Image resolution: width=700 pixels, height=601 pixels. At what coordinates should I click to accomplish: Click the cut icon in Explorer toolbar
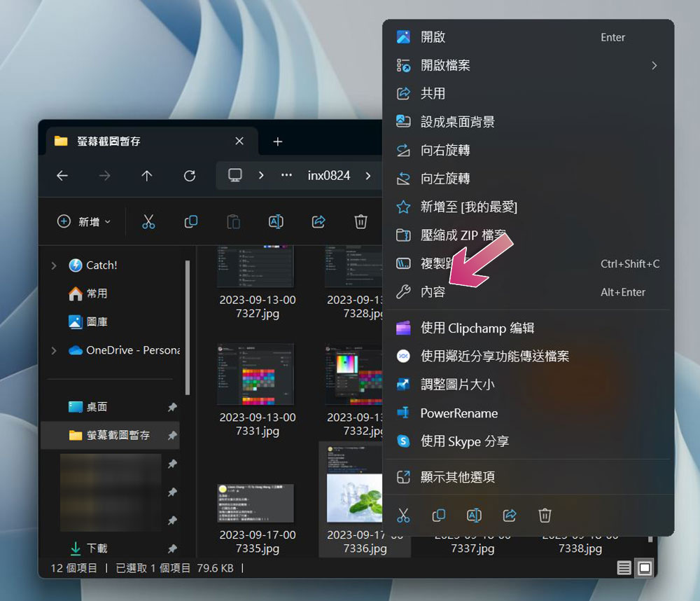pyautogui.click(x=148, y=221)
